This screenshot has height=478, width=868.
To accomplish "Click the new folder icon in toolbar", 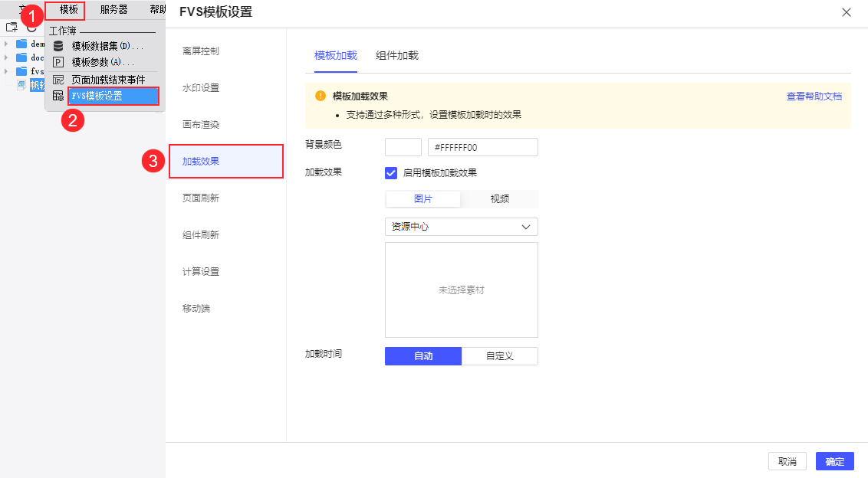I will pos(12,27).
